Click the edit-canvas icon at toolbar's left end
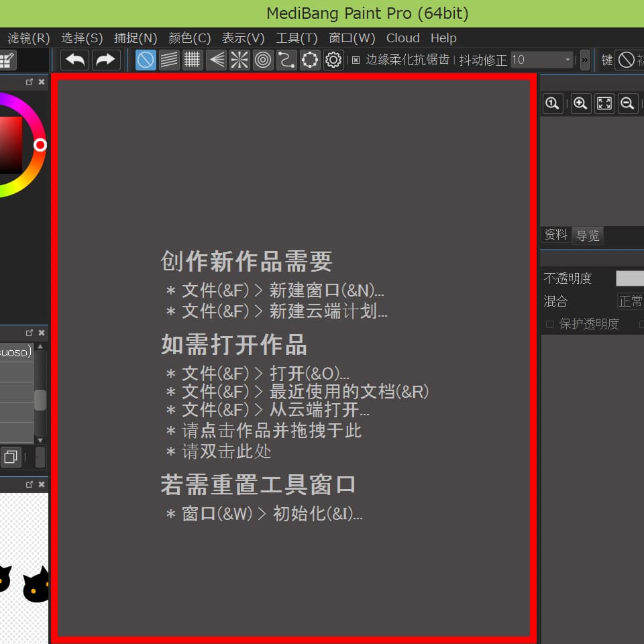644x644 pixels. coord(7,60)
